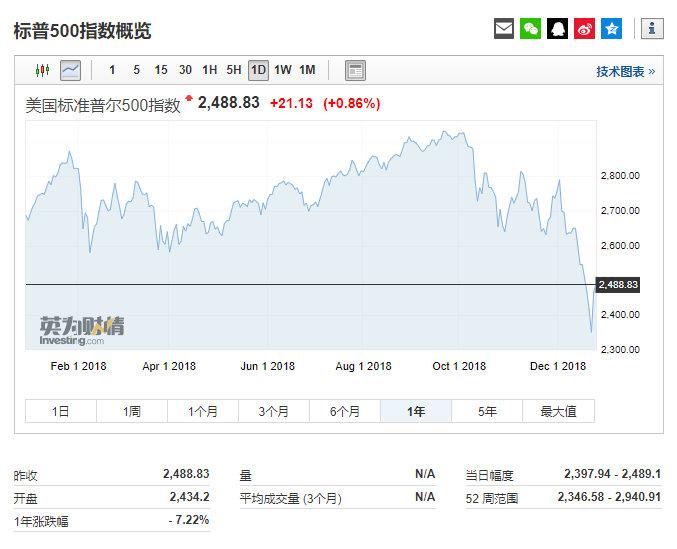
Task: Click the 2,300.00 price axis label
Action: point(620,350)
